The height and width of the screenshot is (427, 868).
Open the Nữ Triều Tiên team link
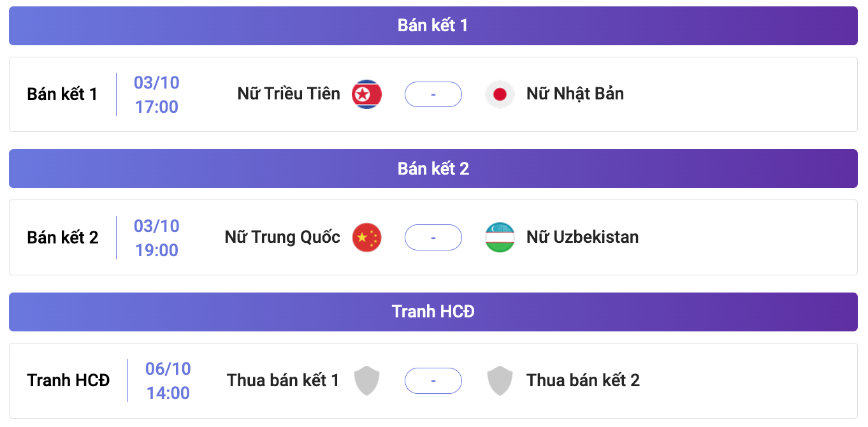click(x=289, y=94)
